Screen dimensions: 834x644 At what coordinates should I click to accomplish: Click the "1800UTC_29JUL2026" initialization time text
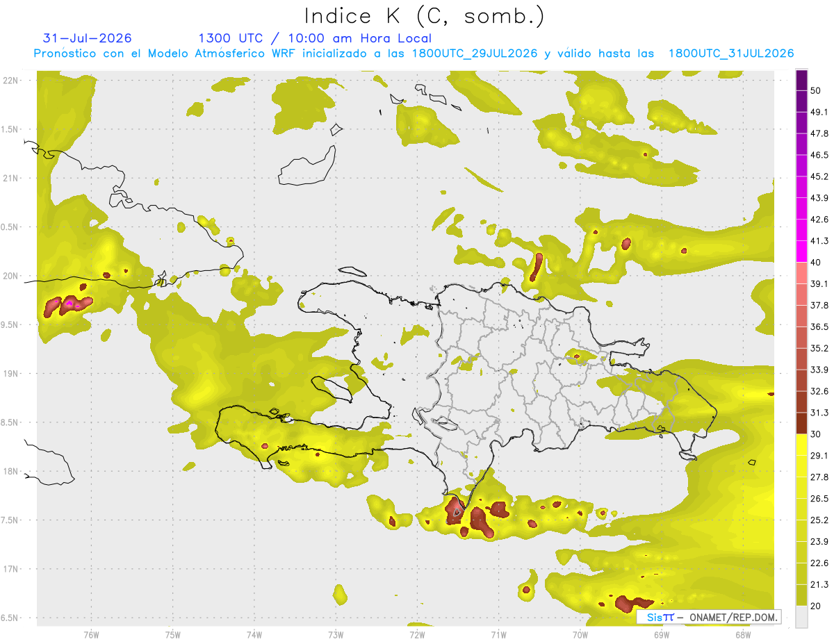pos(475,53)
